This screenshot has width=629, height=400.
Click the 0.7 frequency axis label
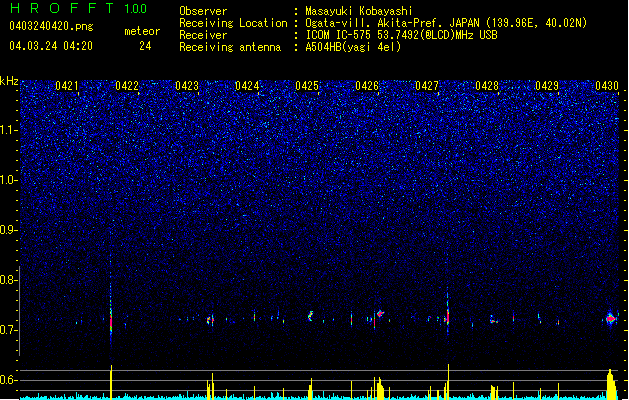[x=8, y=330]
